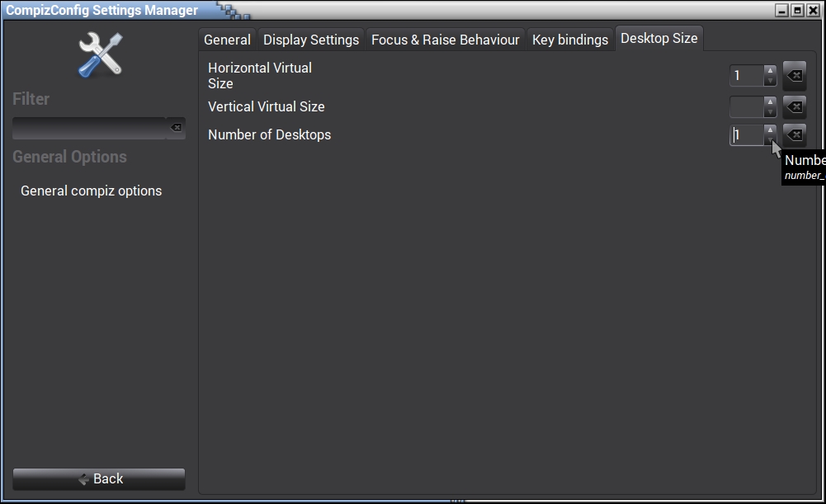Maximize the CompizConfig Settings Manager window
This screenshot has height=504, width=826.
(x=798, y=11)
